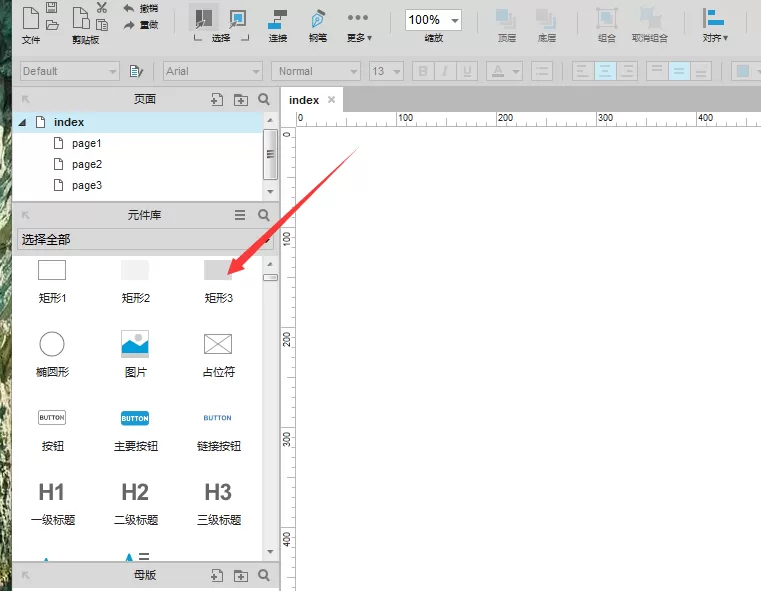Select the 矩形1 rectangle widget
Image resolution: width=761 pixels, height=591 pixels.
tap(52, 281)
